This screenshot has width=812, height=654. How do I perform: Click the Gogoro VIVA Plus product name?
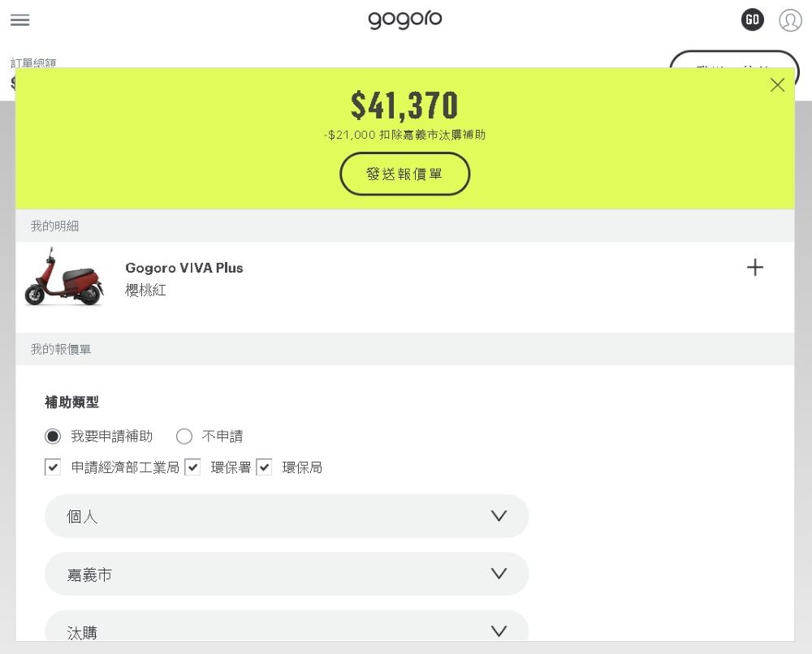[184, 268]
